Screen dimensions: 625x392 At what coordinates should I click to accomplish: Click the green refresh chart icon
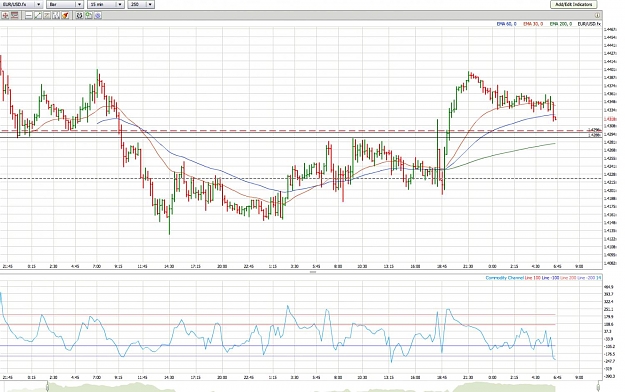tap(88, 16)
